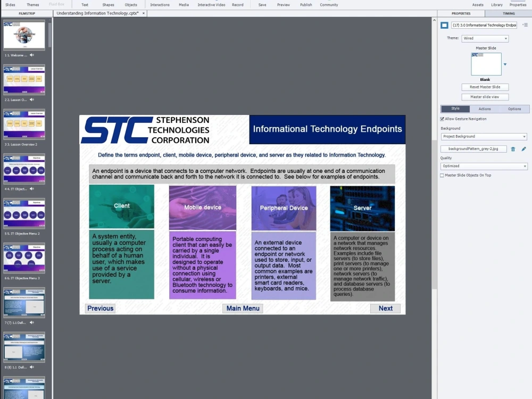Select the Main Menu button on the slide

(x=243, y=308)
